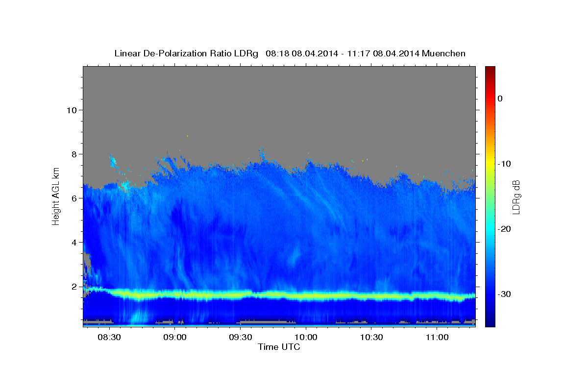The image size is (588, 392).
Task: Click the 11:00 time tick label
Action: pyautogui.click(x=437, y=338)
